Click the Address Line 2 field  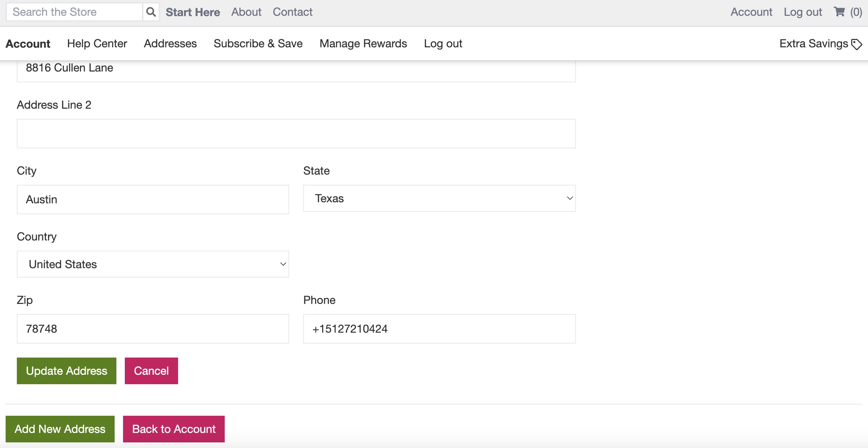point(296,134)
